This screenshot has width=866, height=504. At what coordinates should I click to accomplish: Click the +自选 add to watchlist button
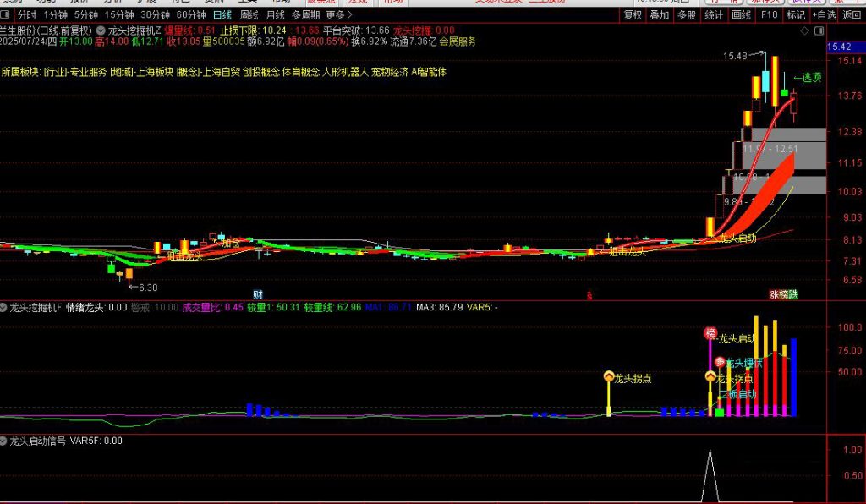coord(822,15)
